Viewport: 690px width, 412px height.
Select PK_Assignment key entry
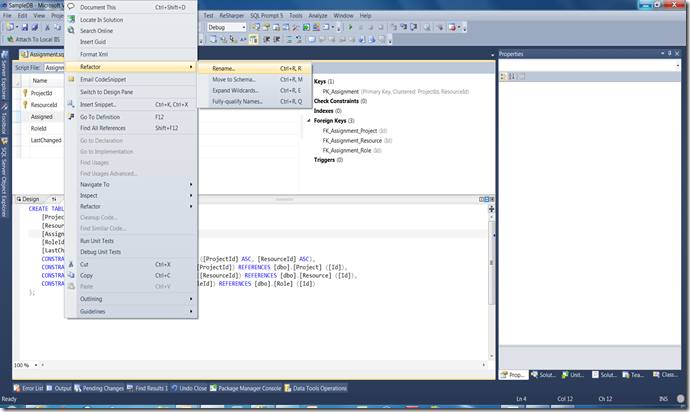[x=341, y=92]
